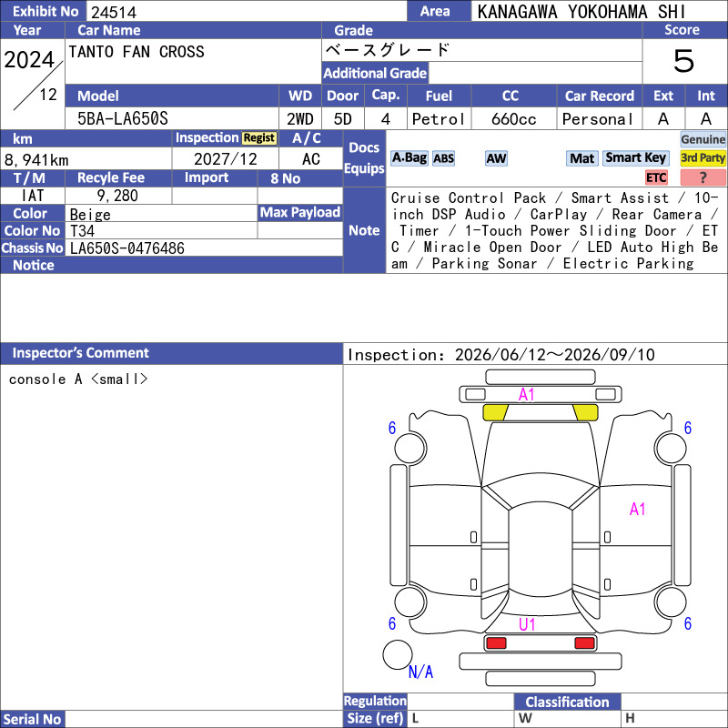Click the red ETC badge
This screenshot has height=728, width=728.
click(x=656, y=177)
